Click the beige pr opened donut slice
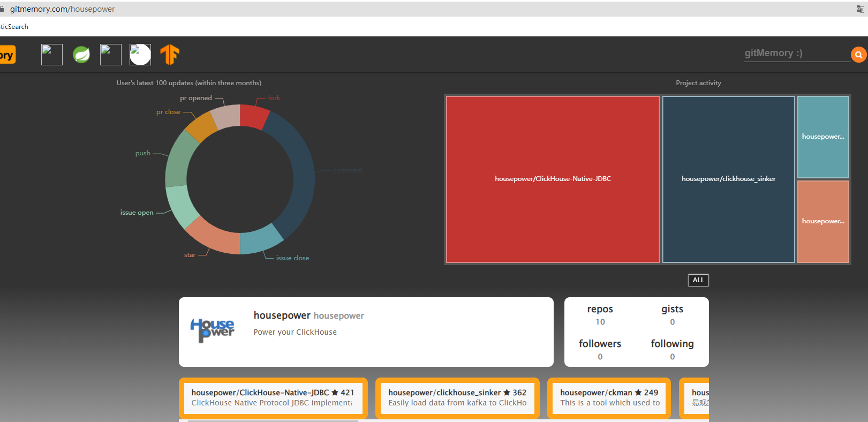868x422 pixels. (x=227, y=117)
